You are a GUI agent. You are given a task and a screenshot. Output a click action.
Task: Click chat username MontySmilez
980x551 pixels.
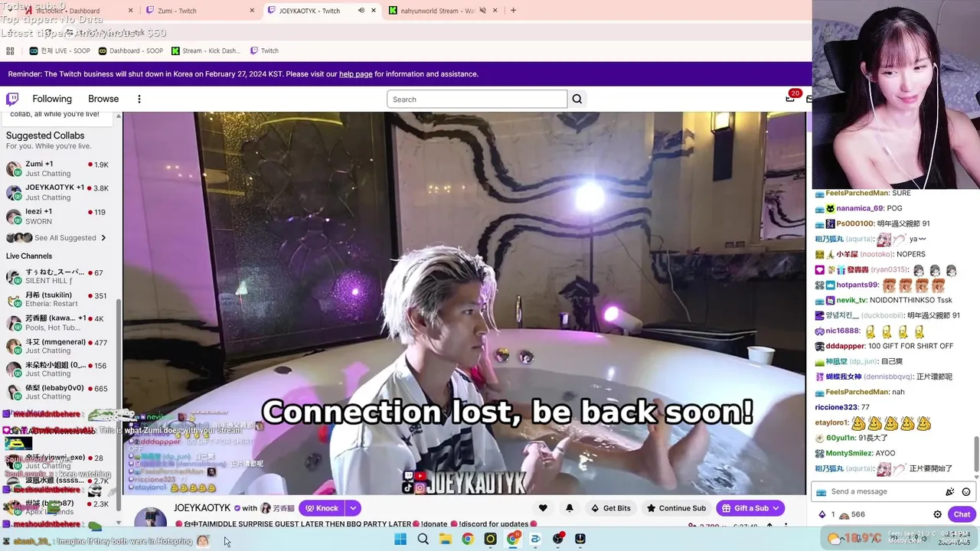click(x=848, y=453)
